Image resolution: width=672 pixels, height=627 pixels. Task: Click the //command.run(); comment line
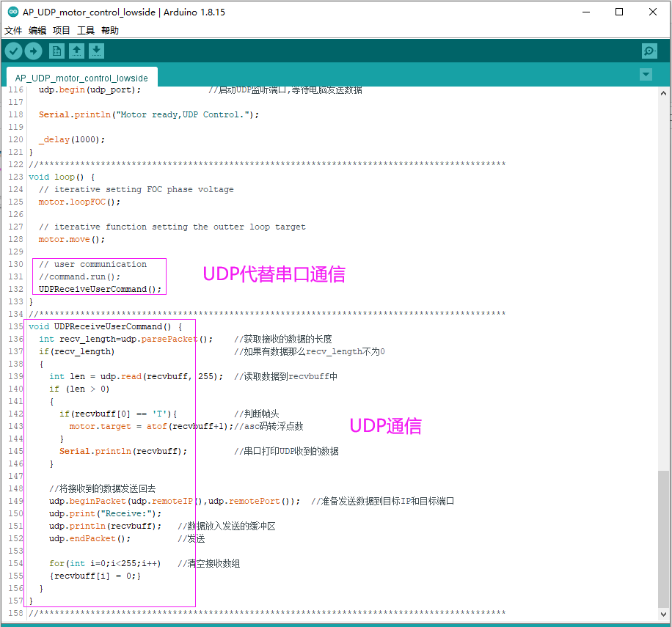[80, 276]
